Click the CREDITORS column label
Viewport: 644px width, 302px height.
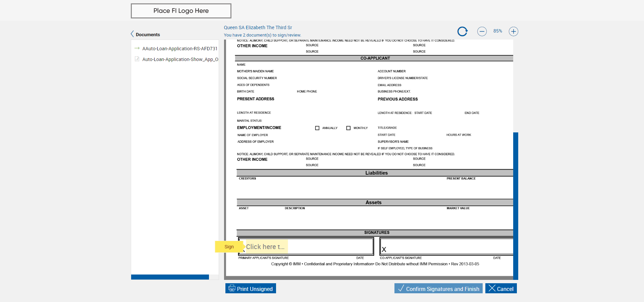[248, 179]
